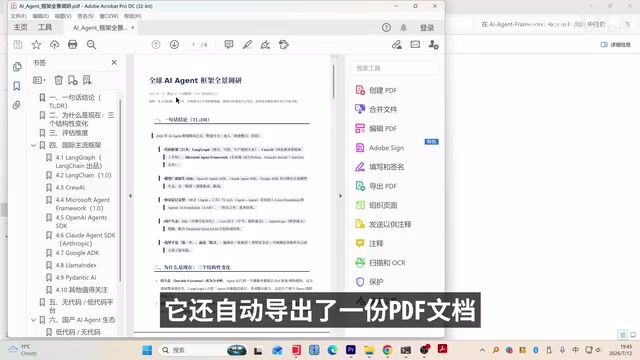Open the 保护 tool

[369, 282]
